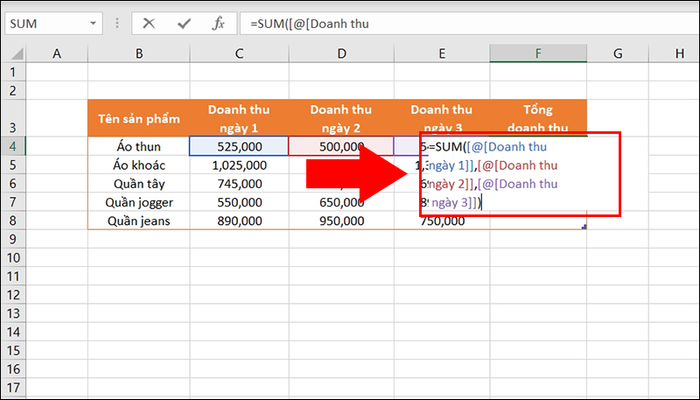Select the 'Quần jogger' cell
The width and height of the screenshot is (700, 400).
(x=139, y=202)
